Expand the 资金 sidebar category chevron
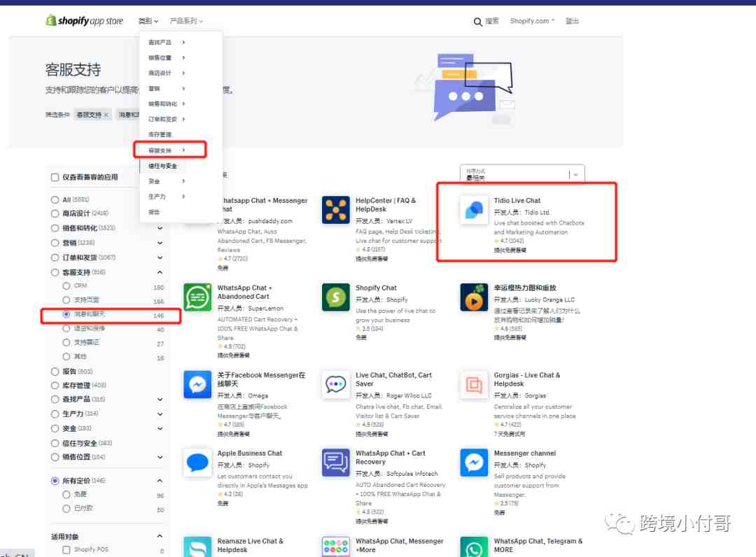The height and width of the screenshot is (557, 756). (x=160, y=429)
